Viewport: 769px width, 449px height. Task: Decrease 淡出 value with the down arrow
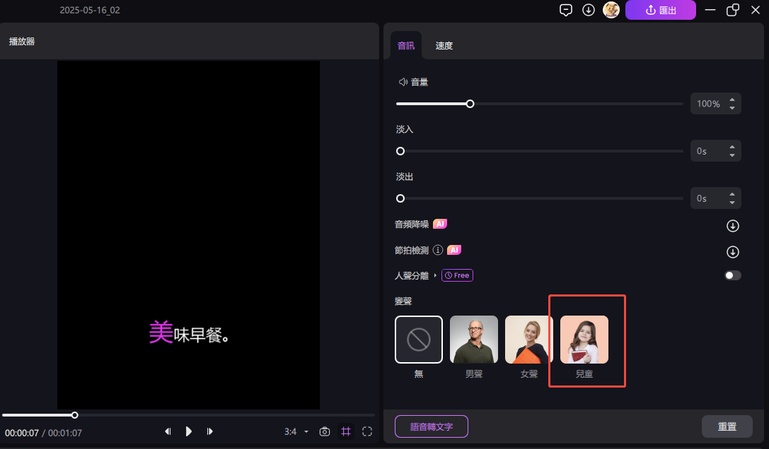pos(732,202)
